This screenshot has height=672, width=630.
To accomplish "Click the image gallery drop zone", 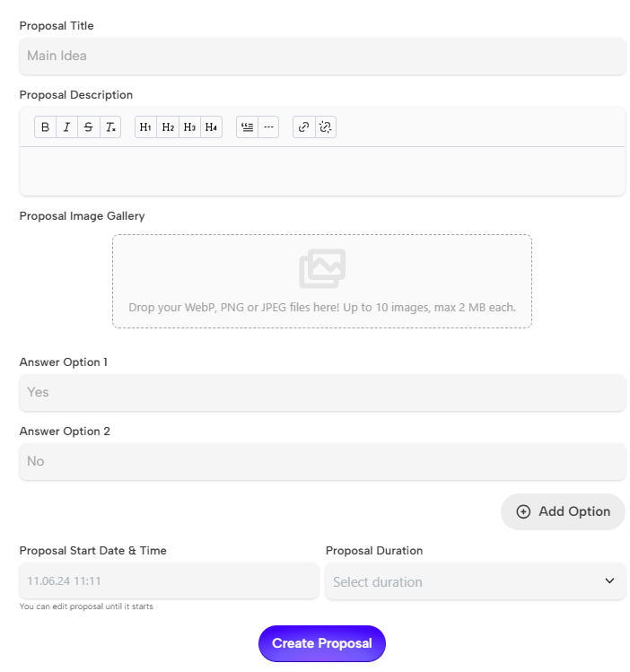I will click(x=322, y=281).
